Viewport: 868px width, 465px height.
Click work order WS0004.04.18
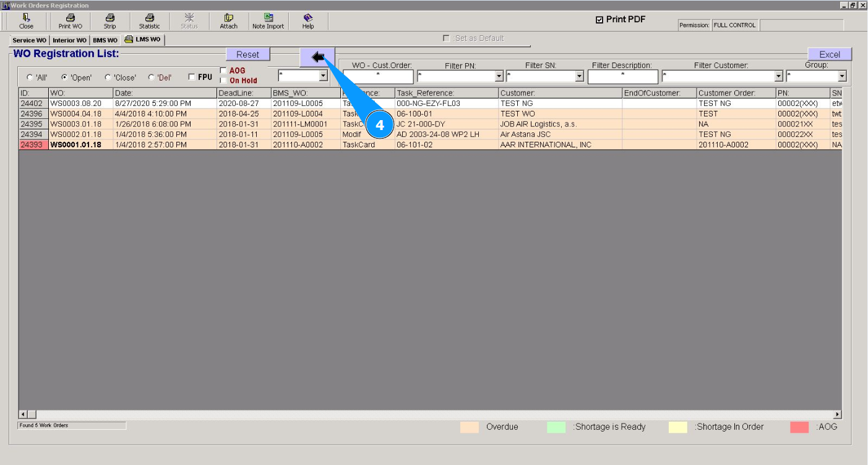tap(76, 114)
